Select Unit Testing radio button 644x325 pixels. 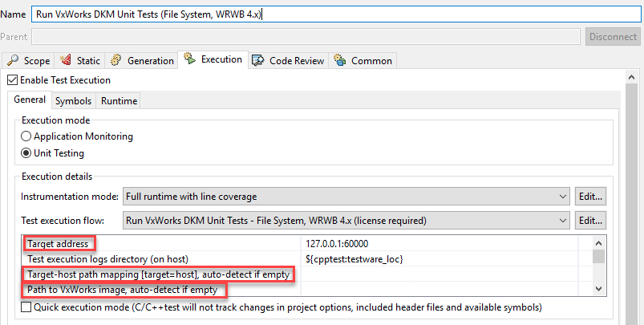click(x=26, y=153)
